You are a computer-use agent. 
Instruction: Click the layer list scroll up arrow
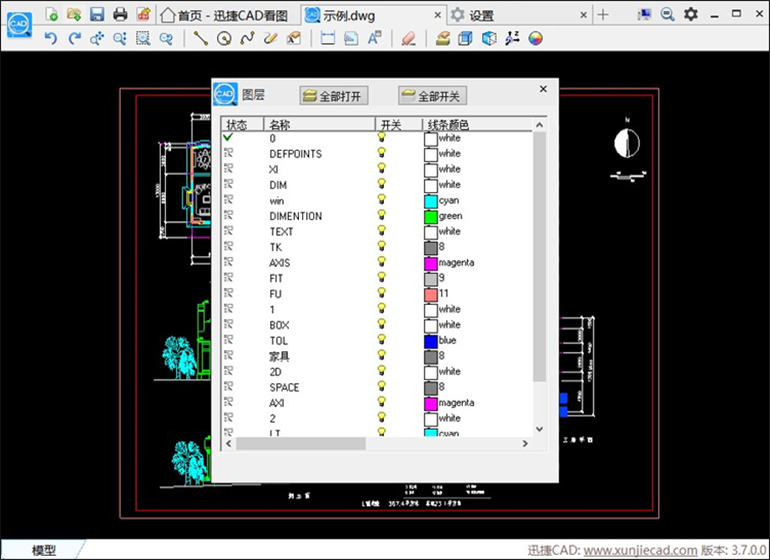pyautogui.click(x=539, y=125)
